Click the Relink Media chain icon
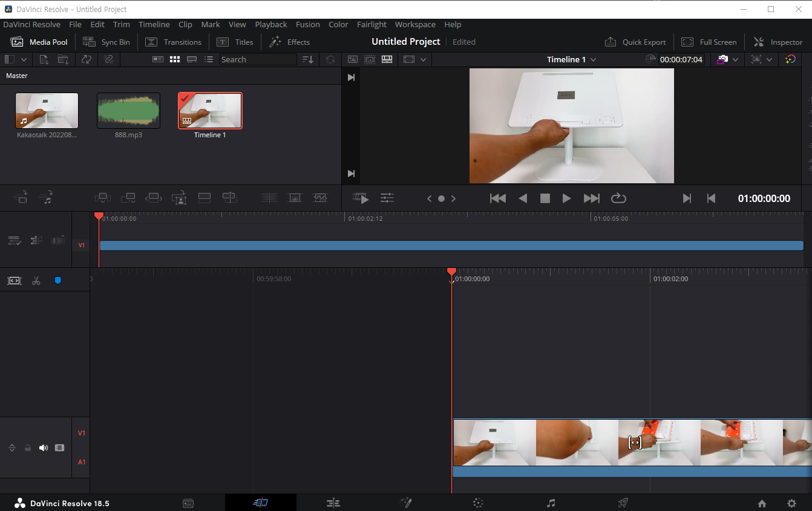 [109, 59]
